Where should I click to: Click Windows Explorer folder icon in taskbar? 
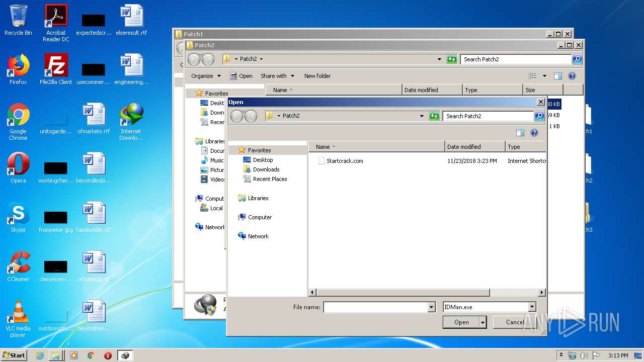point(56,355)
